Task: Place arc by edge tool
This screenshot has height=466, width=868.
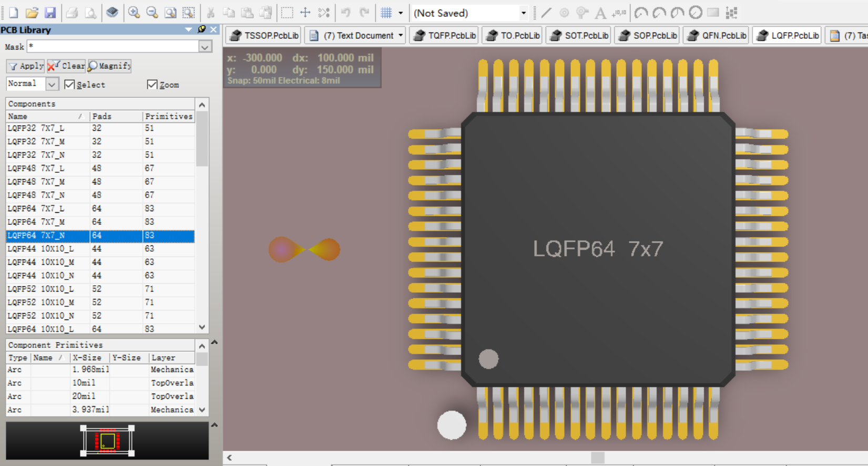Action: coord(659,13)
